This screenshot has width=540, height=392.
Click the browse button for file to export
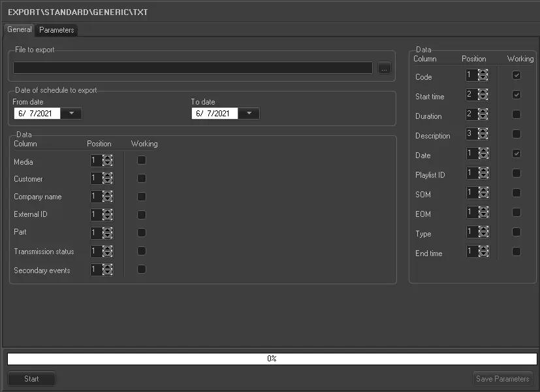pyautogui.click(x=384, y=68)
